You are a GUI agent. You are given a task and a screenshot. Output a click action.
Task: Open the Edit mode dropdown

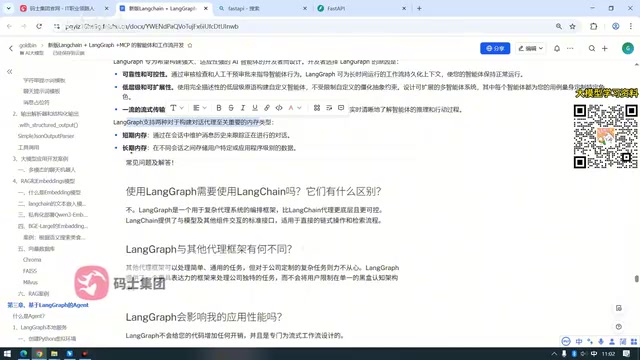pos(530,48)
